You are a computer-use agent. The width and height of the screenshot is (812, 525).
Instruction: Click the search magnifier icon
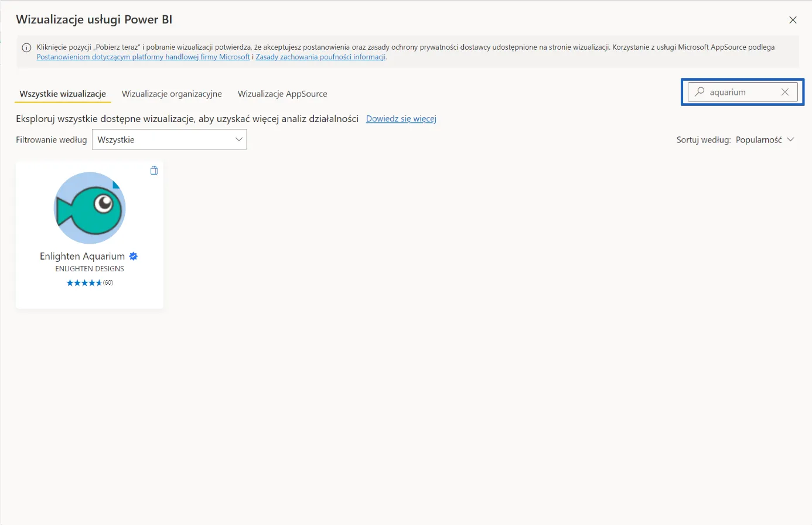(700, 92)
